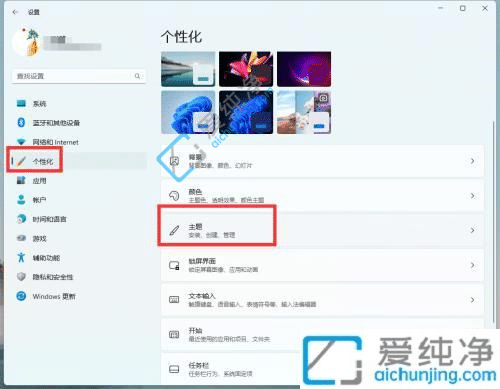
Task: Open 系统 via its monitor icon
Action: click(x=21, y=103)
